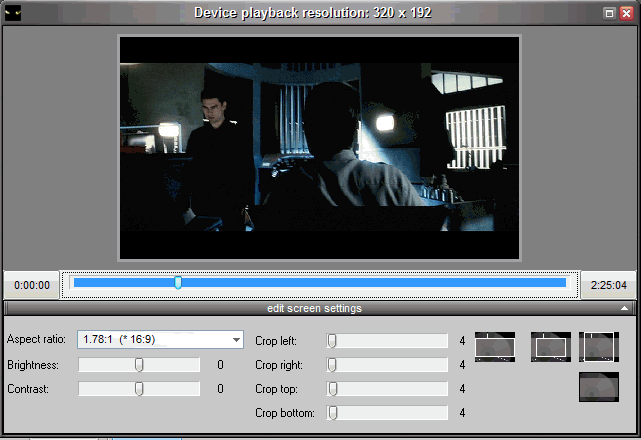641x440 pixels.
Task: Choose the middle centered crop preset thumbnail
Action: click(550, 346)
